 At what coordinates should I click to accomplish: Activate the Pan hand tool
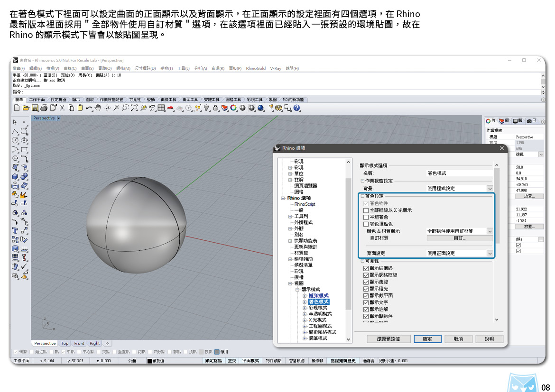98,108
